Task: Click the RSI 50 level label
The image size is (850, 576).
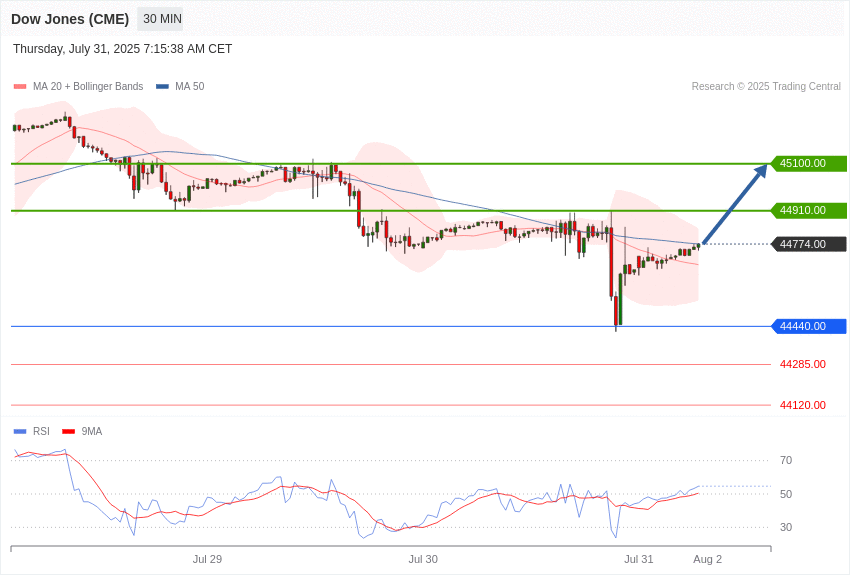Action: click(x=785, y=494)
